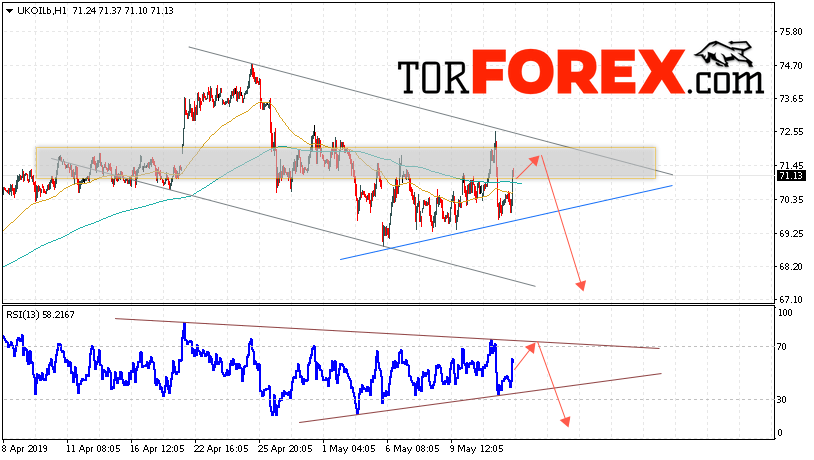This screenshot has height=460, width=814.
Task: Select the 16 Apr 12:05 time label
Action: 157,449
